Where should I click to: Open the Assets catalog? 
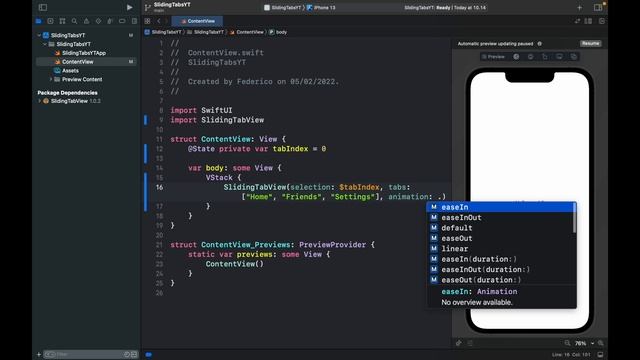click(67, 71)
